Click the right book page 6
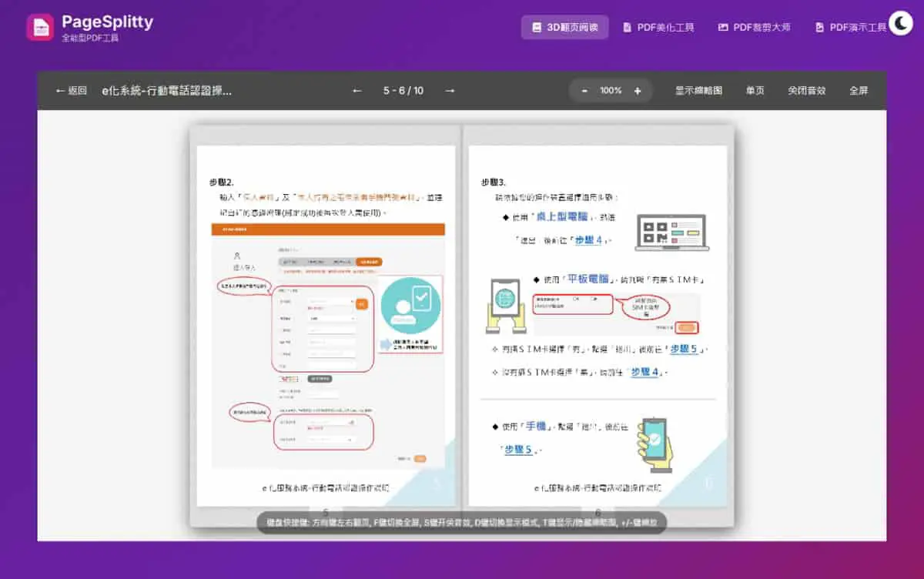 click(598, 326)
